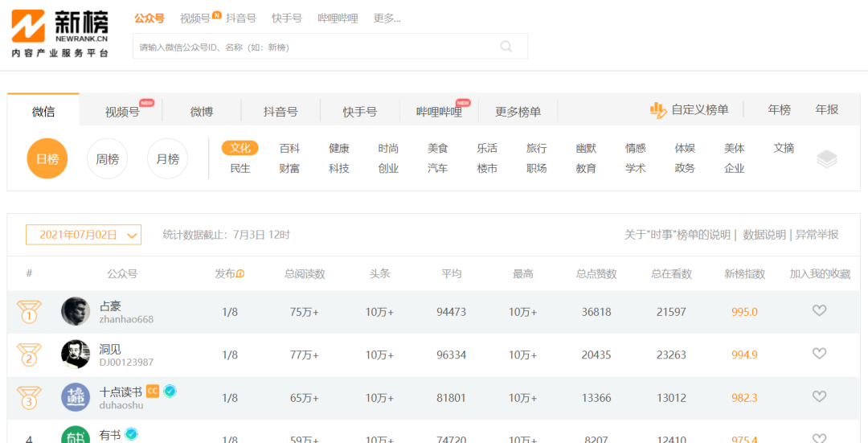
Task: Select 哔哩哔哩 in the top navigation
Action: [x=338, y=18]
